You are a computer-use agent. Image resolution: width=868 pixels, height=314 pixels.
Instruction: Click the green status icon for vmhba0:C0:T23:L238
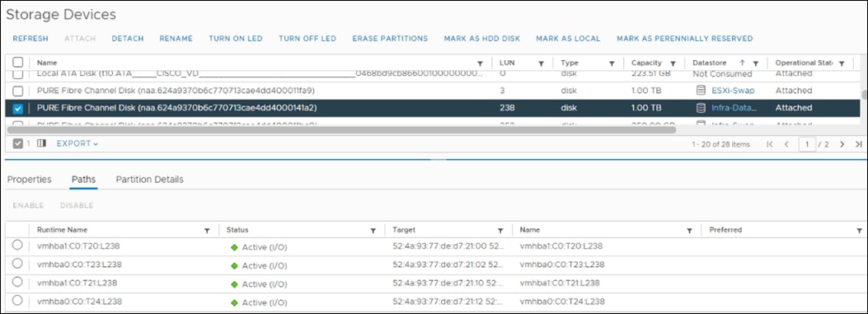(234, 265)
